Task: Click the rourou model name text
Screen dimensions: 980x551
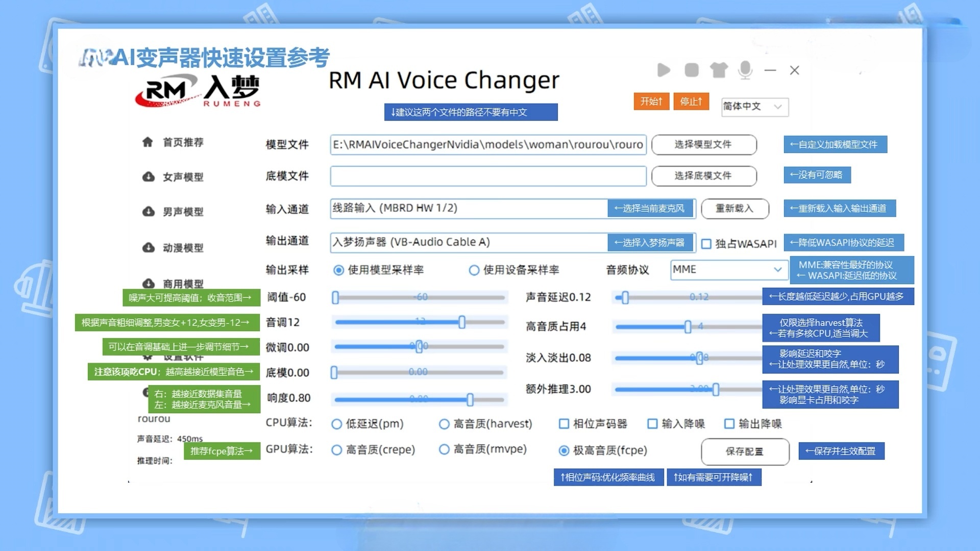Action: 154,419
